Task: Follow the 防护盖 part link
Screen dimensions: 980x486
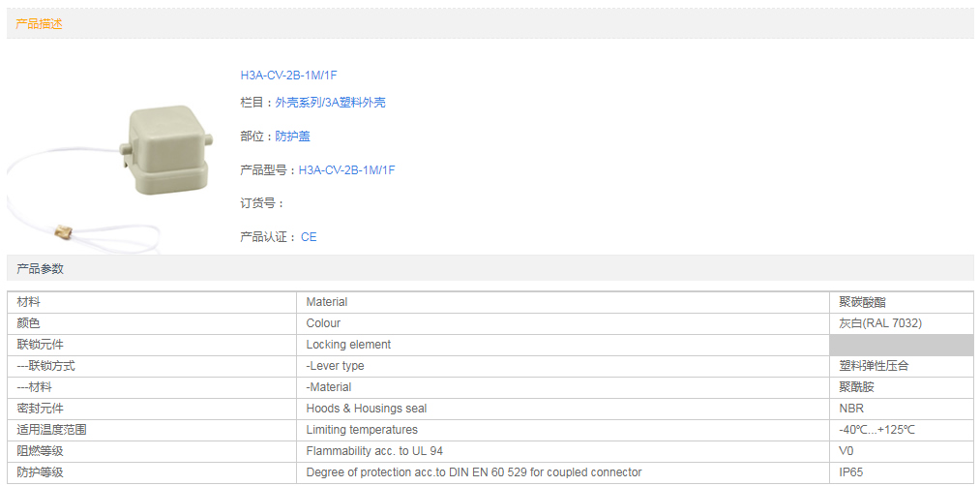Action: coord(292,137)
